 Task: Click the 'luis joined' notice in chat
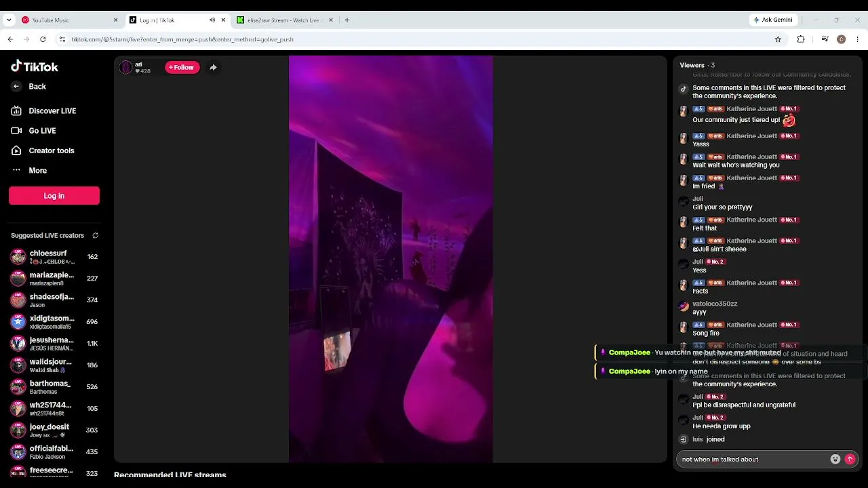(709, 440)
